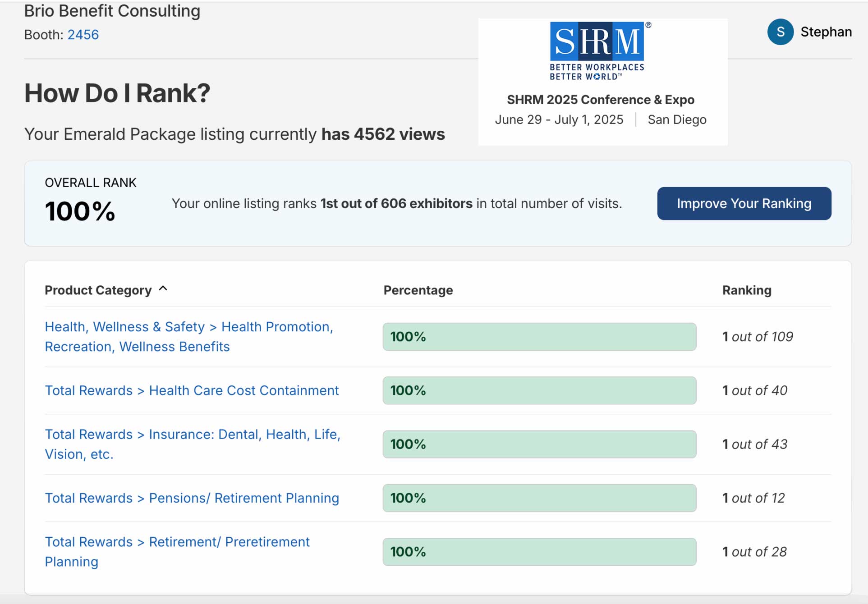Click the Pensions/ Retirement Planning percentage bar

click(x=539, y=498)
